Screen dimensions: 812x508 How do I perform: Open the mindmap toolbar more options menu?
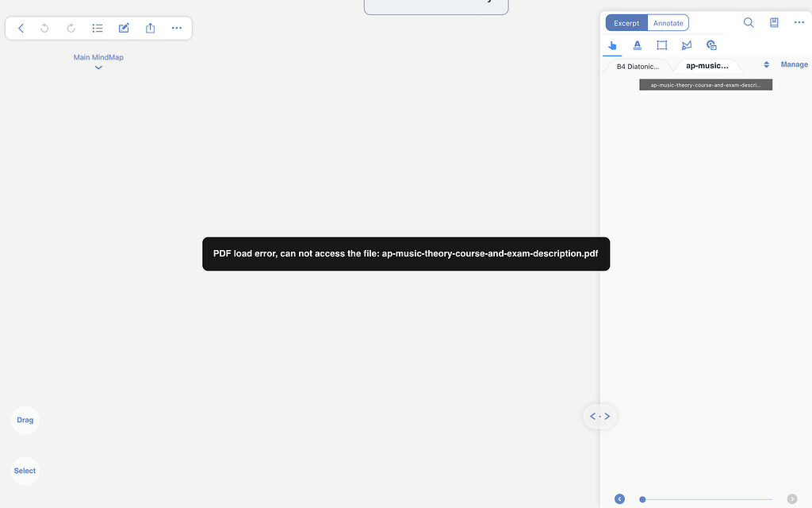[x=177, y=28]
